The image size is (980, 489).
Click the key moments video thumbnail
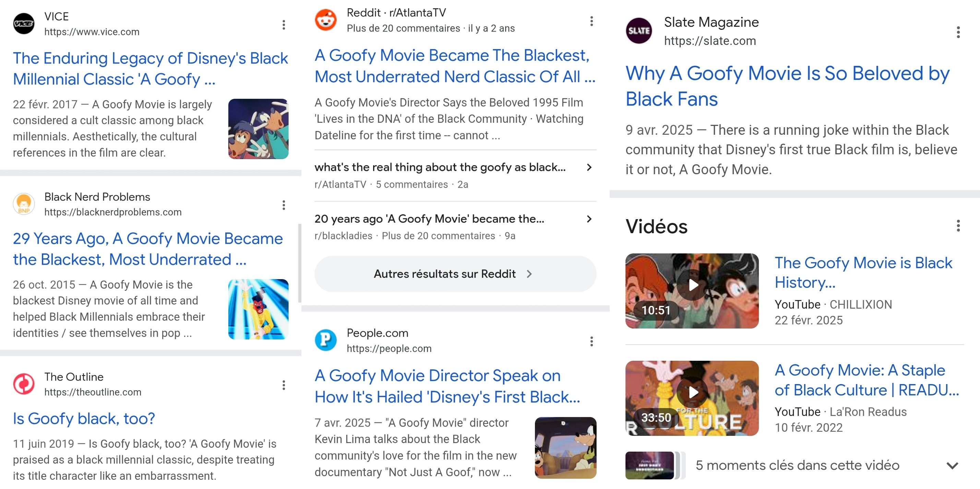pyautogui.click(x=649, y=465)
